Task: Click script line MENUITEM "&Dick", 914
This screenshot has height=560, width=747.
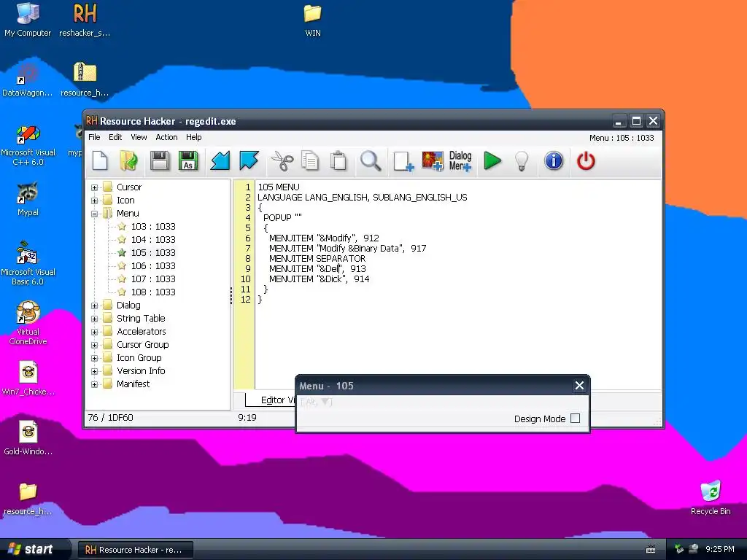Action: click(x=320, y=279)
